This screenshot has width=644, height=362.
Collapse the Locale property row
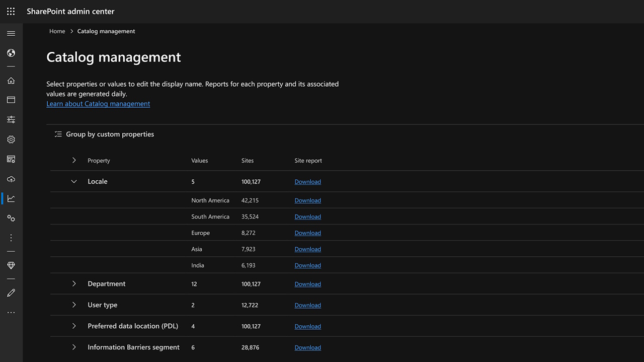74,182
